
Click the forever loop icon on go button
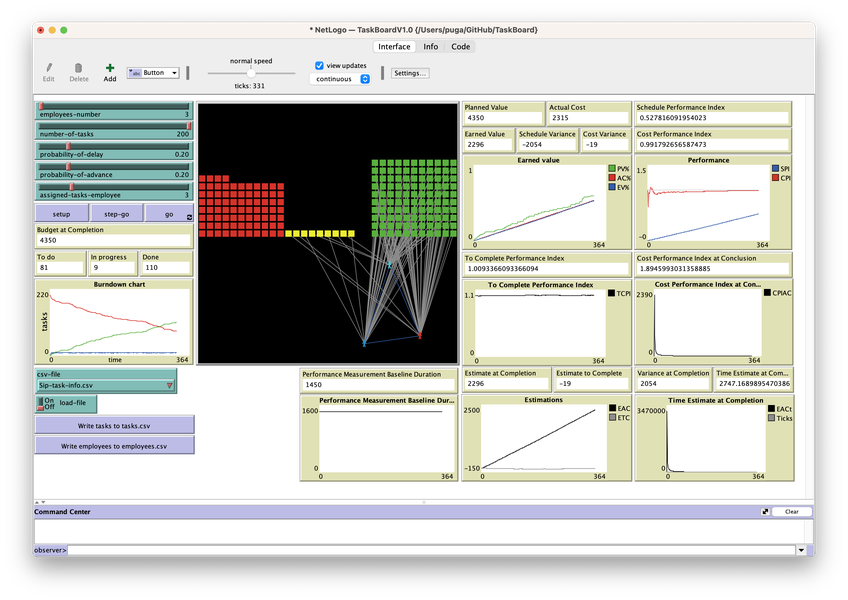pos(189,217)
